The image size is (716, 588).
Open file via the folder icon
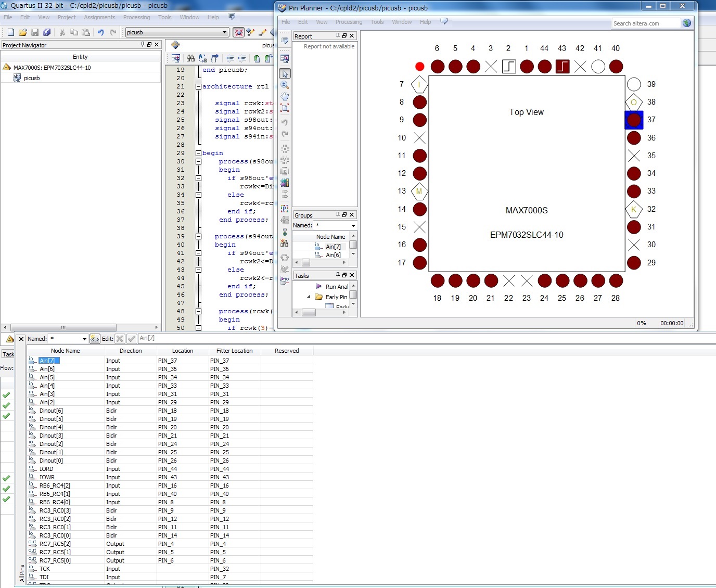click(x=22, y=32)
